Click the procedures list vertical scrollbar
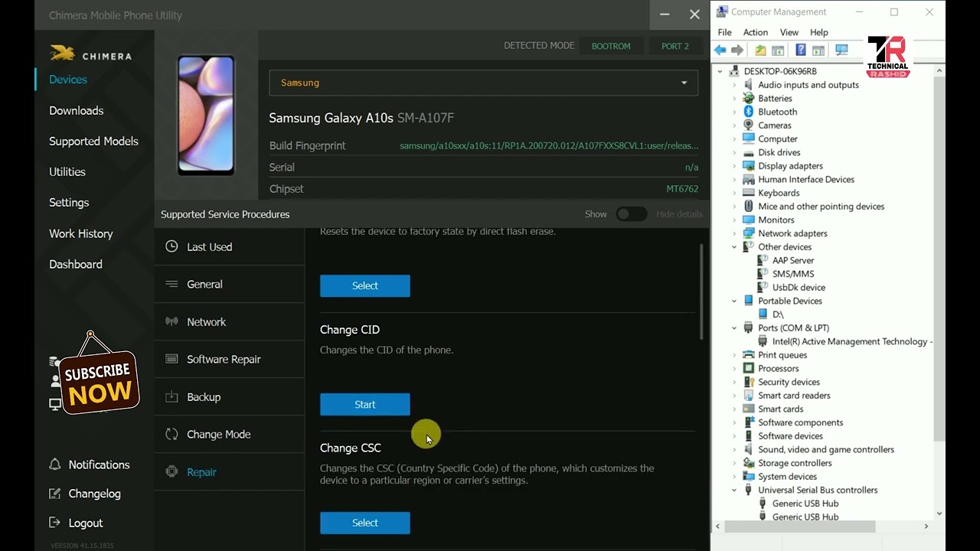 (x=701, y=292)
